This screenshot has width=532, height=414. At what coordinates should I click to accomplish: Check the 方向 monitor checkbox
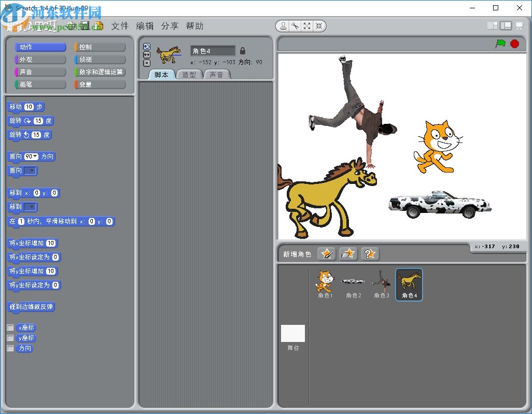10,349
